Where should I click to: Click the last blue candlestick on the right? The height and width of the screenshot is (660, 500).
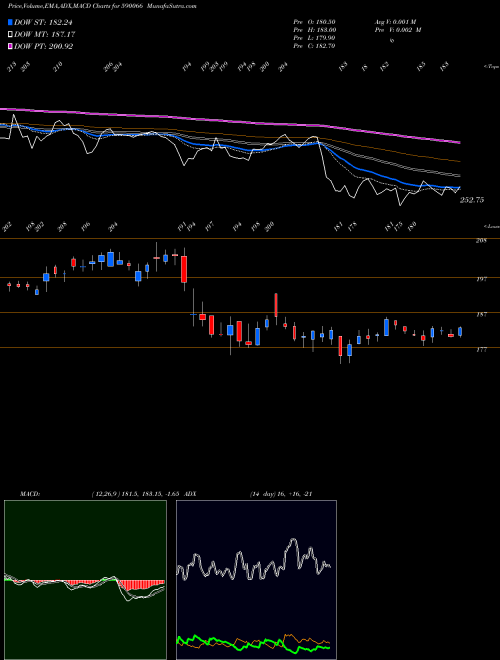[460, 332]
